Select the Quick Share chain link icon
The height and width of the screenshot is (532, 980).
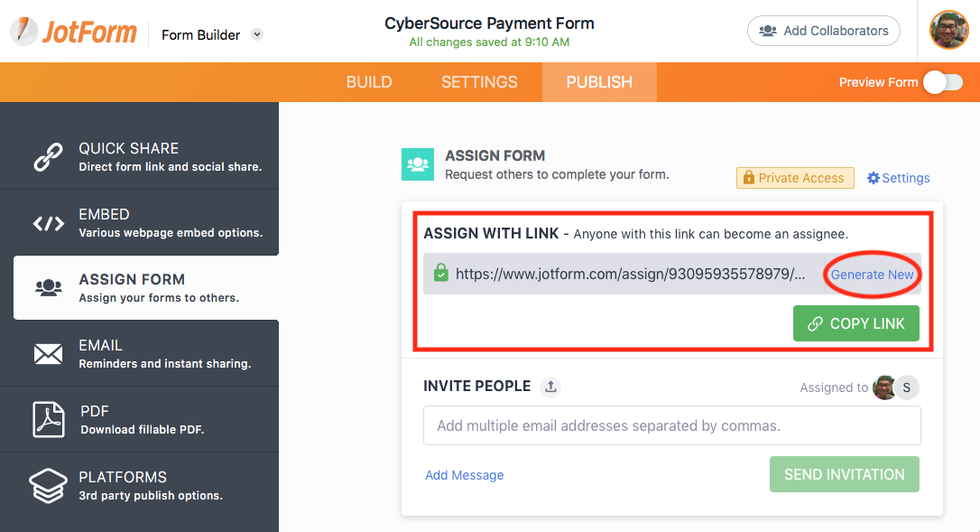tap(48, 156)
